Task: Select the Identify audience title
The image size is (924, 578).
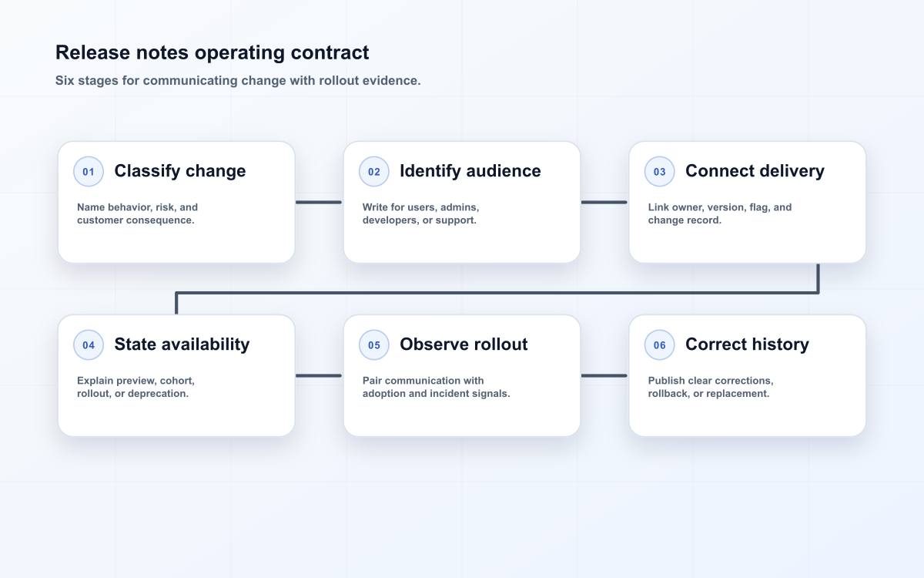Action: pyautogui.click(x=470, y=171)
